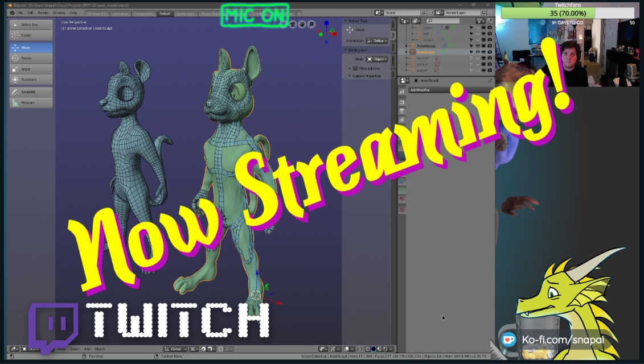Viewport: 644px width, 364px height.
Task: Toggle sideref visibility eye
Action: coord(478,71)
